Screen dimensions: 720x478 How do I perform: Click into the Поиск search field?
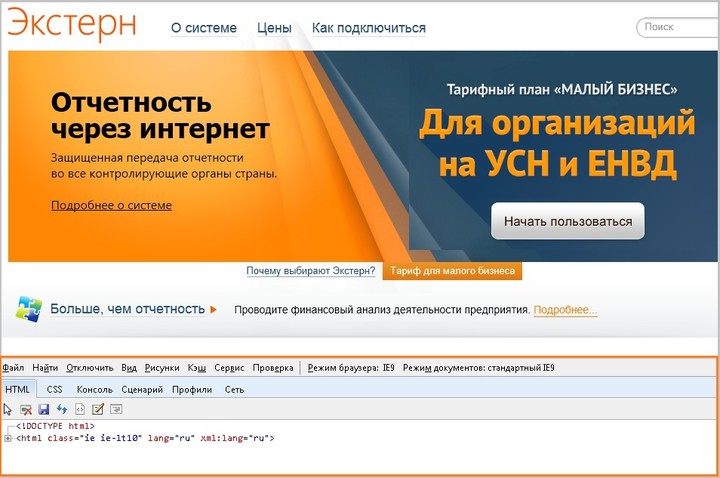point(678,28)
